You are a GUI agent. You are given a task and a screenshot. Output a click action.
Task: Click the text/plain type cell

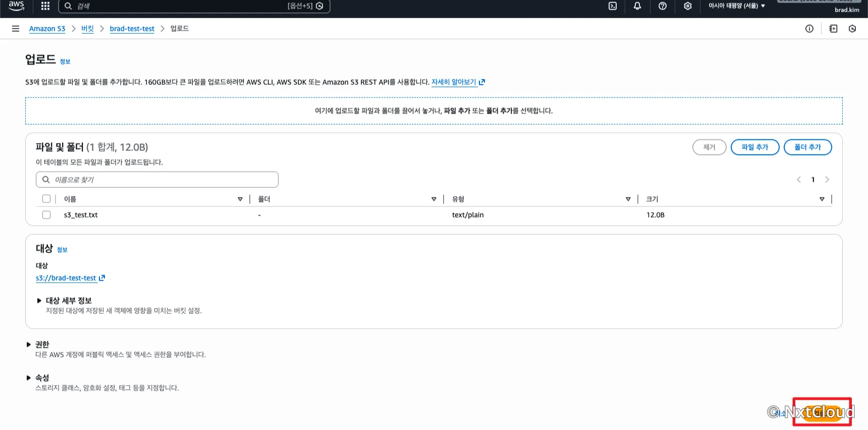pos(468,215)
